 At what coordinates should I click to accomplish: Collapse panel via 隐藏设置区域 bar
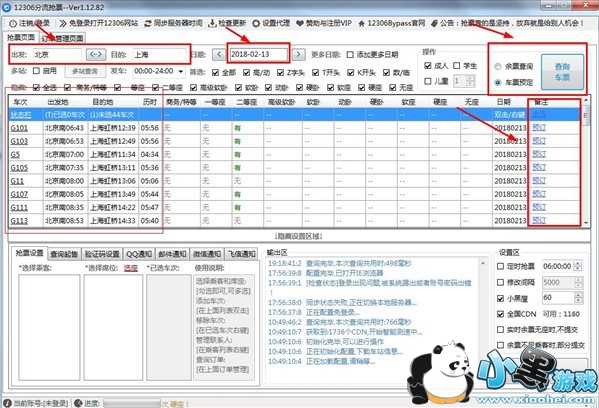coord(298,236)
